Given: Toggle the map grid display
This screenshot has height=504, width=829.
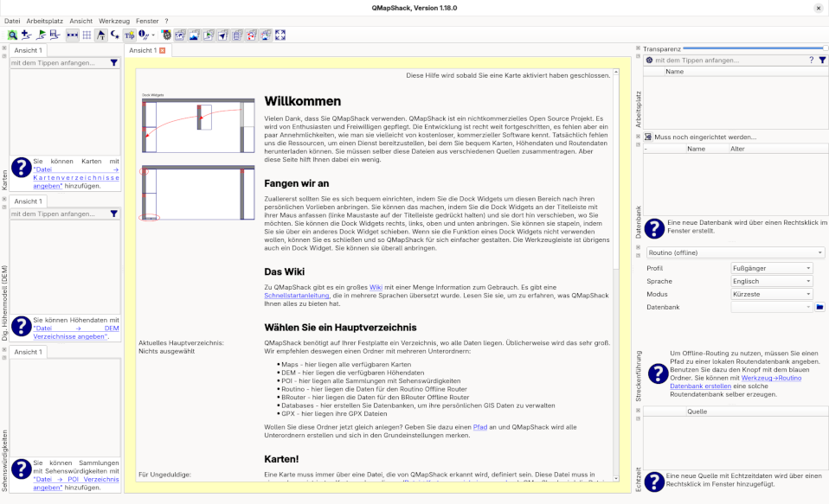Looking at the screenshot, I should [87, 35].
